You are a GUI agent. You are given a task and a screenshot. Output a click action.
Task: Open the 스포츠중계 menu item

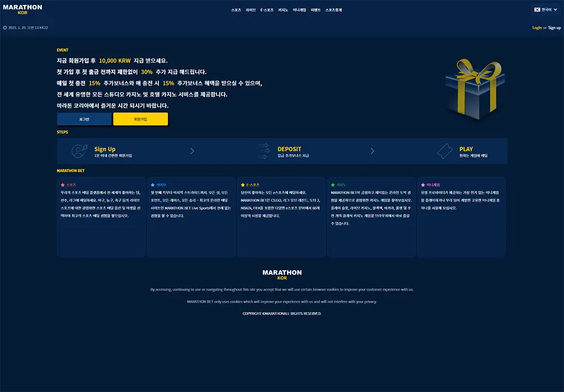[333, 10]
